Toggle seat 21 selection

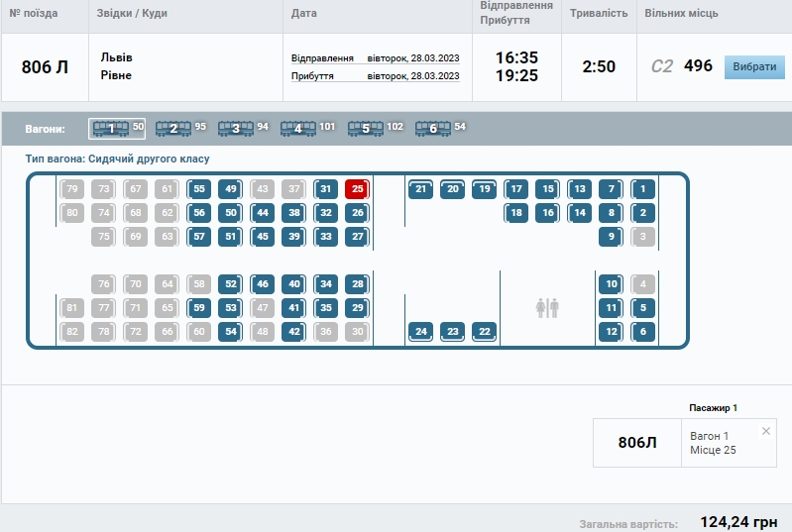[420, 188]
